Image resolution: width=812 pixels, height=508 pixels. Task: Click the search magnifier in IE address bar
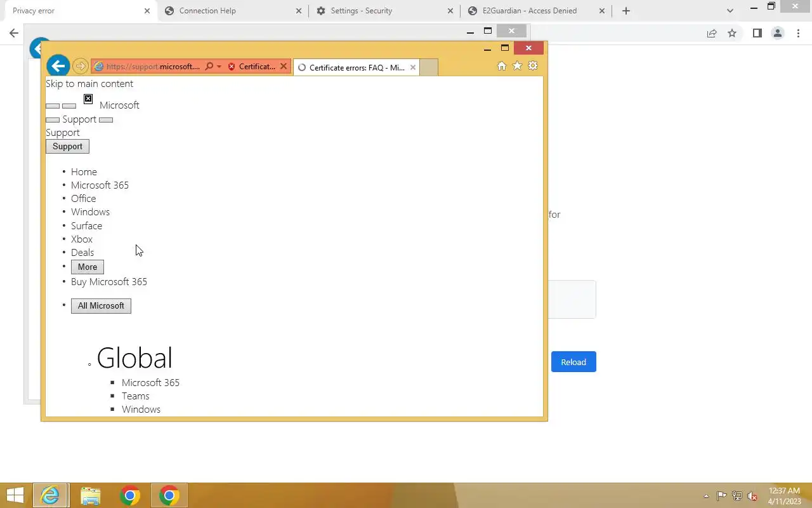(209, 67)
